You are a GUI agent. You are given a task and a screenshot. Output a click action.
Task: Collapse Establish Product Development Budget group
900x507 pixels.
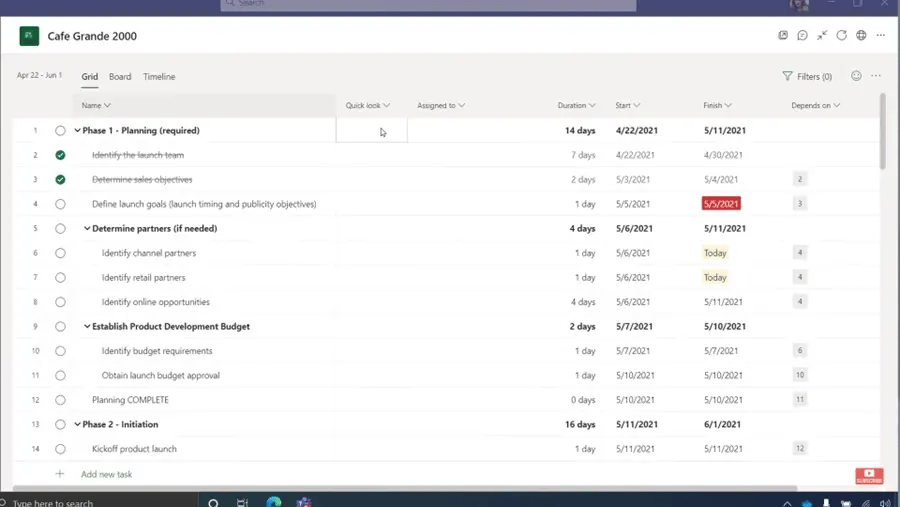point(87,326)
